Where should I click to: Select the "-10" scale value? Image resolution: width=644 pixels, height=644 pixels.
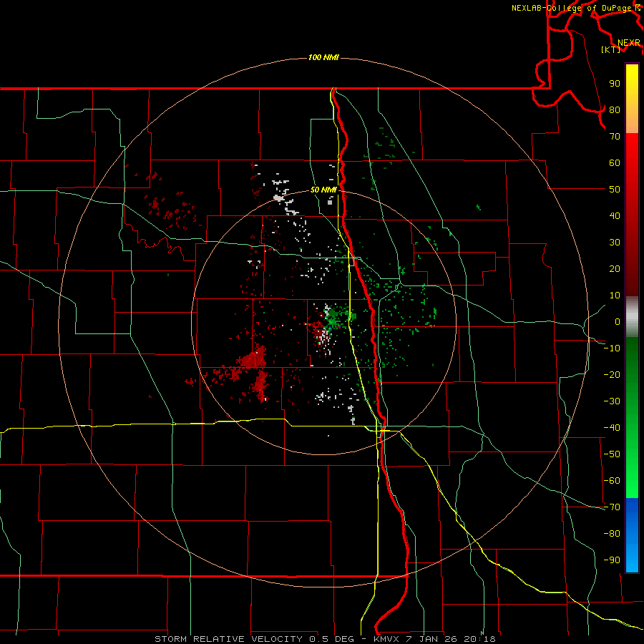(612, 348)
